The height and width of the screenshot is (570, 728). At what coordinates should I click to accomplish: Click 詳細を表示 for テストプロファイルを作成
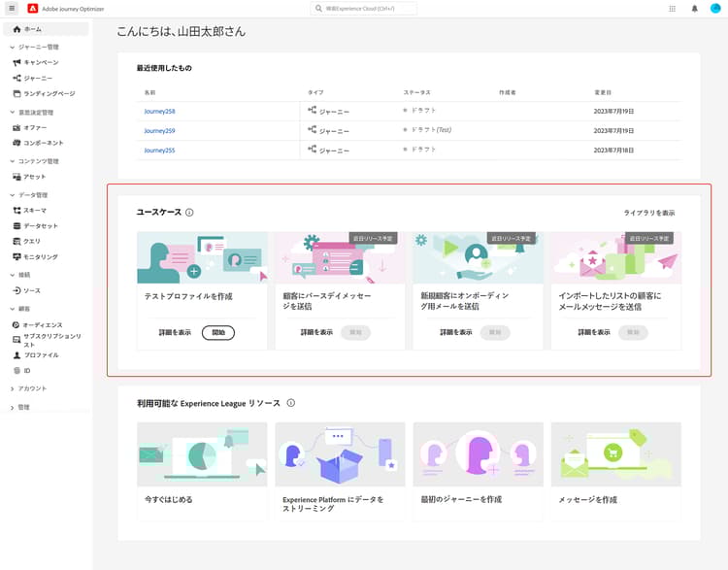pyautogui.click(x=175, y=333)
